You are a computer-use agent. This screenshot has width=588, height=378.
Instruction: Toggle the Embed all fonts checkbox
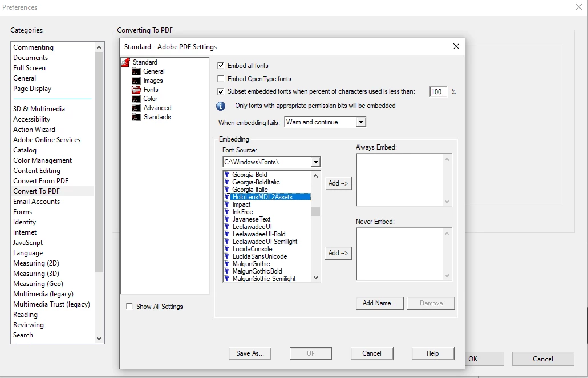pyautogui.click(x=221, y=65)
